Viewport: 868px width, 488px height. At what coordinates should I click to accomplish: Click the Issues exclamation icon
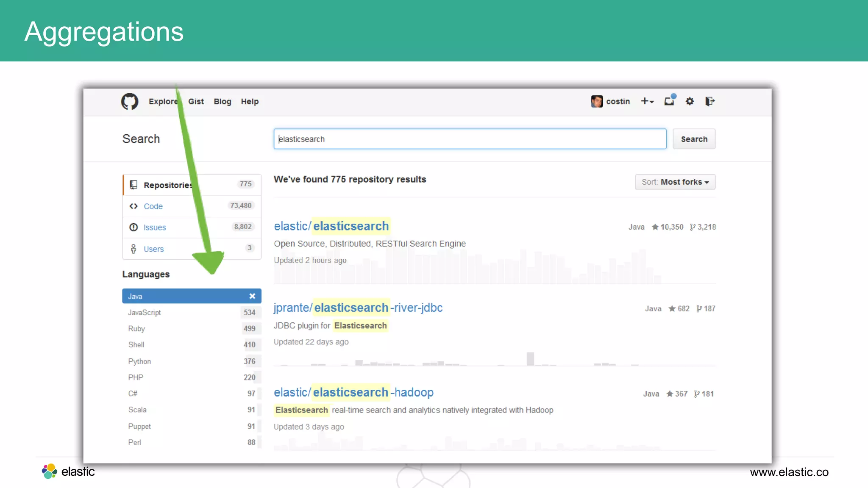[x=134, y=227]
